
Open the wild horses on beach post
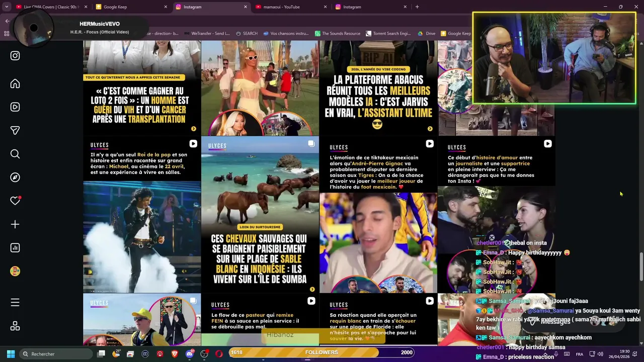[x=260, y=215]
